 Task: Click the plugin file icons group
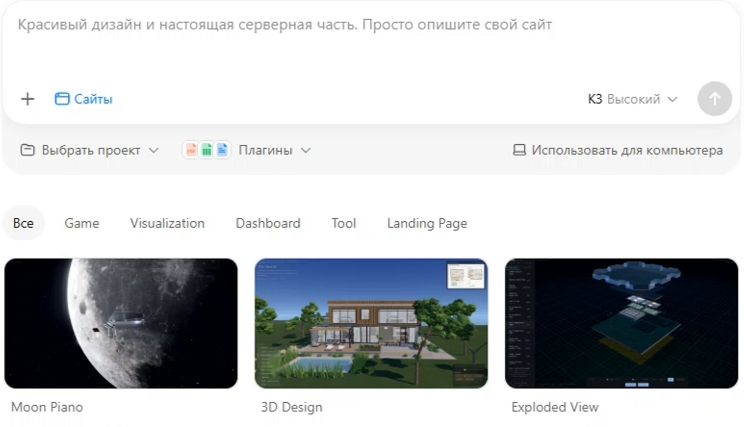click(206, 150)
